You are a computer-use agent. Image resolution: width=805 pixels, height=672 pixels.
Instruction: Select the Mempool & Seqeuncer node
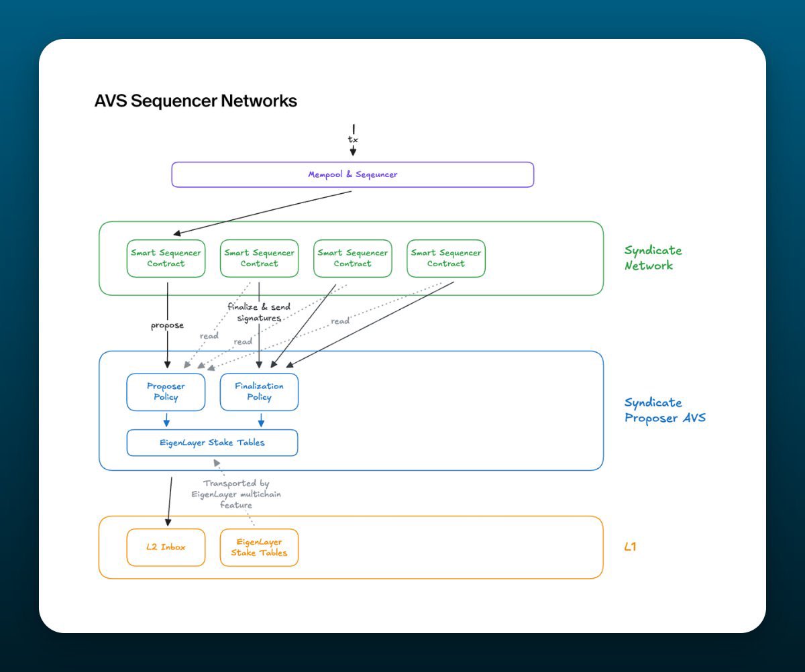point(352,174)
